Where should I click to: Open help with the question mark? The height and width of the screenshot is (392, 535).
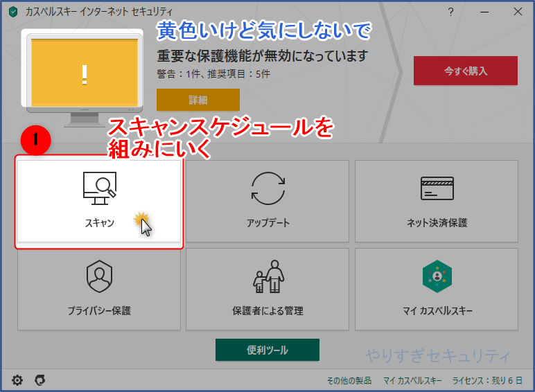[450, 12]
